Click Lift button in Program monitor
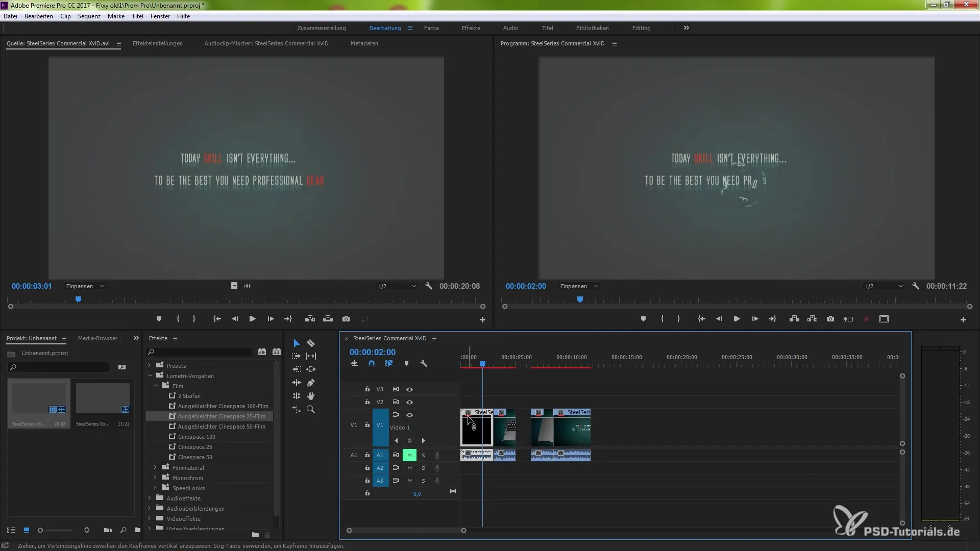The width and height of the screenshot is (980, 551). [x=794, y=319]
